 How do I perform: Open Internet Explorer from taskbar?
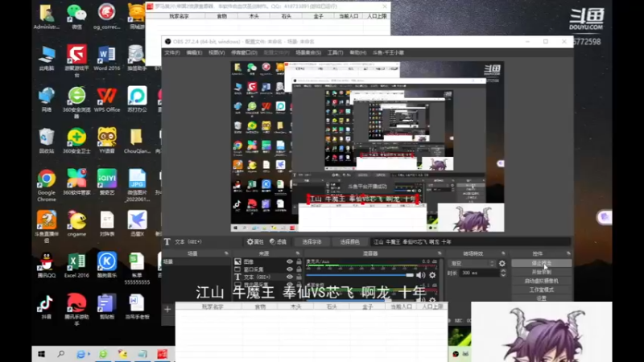(x=81, y=354)
